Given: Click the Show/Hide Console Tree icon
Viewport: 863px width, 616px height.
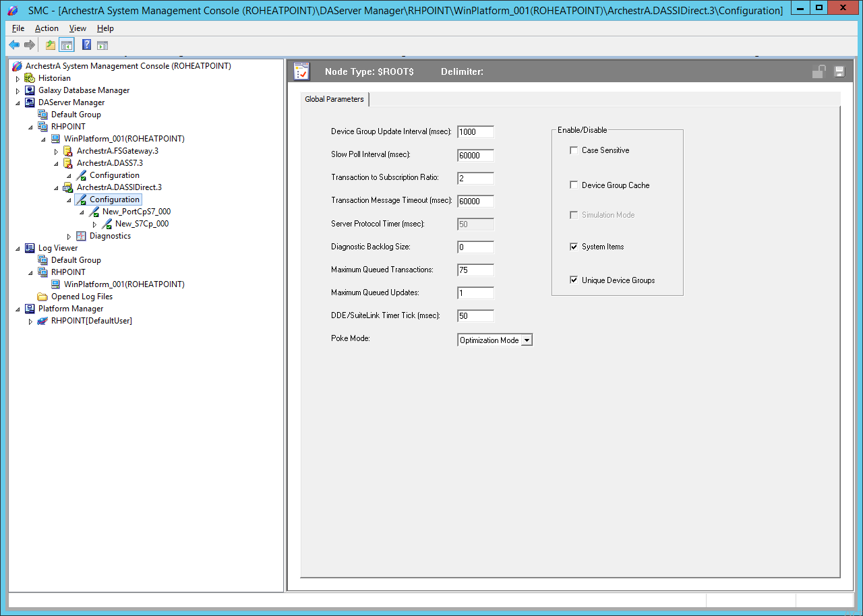Looking at the screenshot, I should [x=67, y=45].
